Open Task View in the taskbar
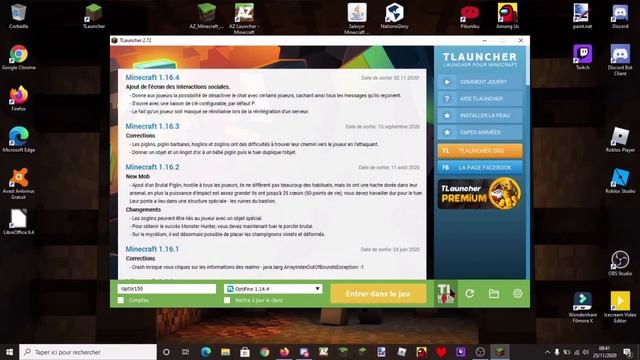 (185, 352)
